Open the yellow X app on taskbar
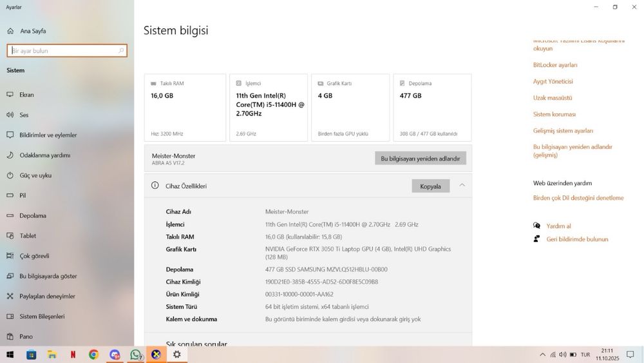The image size is (644, 363). (x=156, y=355)
